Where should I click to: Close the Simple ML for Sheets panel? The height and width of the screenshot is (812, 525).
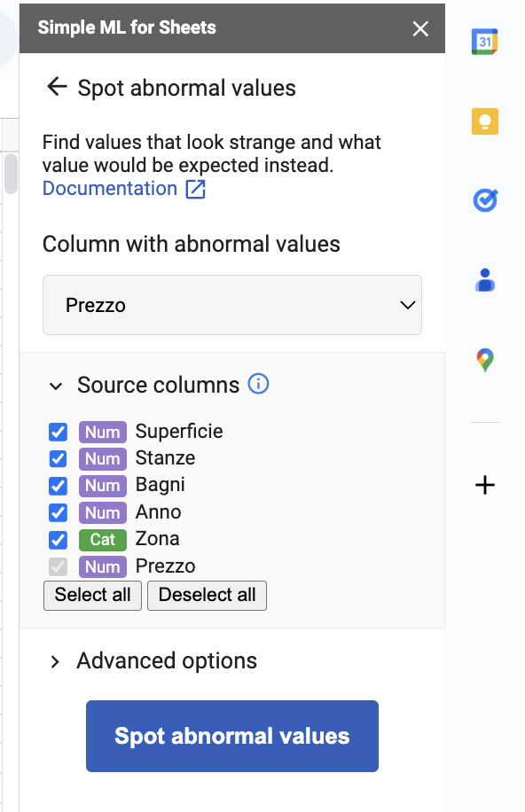(x=420, y=28)
